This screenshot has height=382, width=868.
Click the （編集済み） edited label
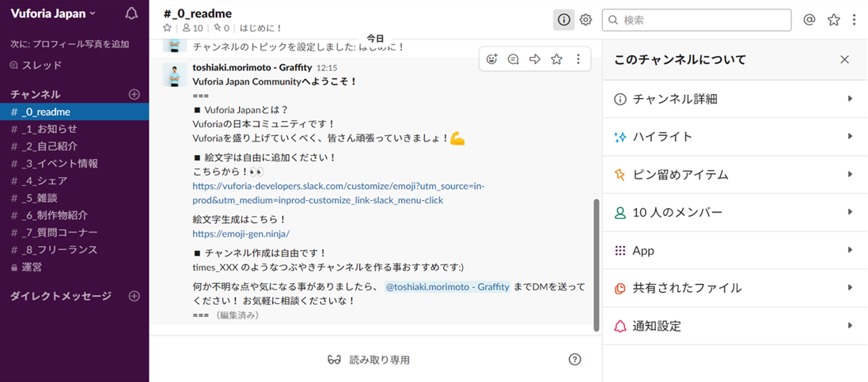click(x=238, y=316)
